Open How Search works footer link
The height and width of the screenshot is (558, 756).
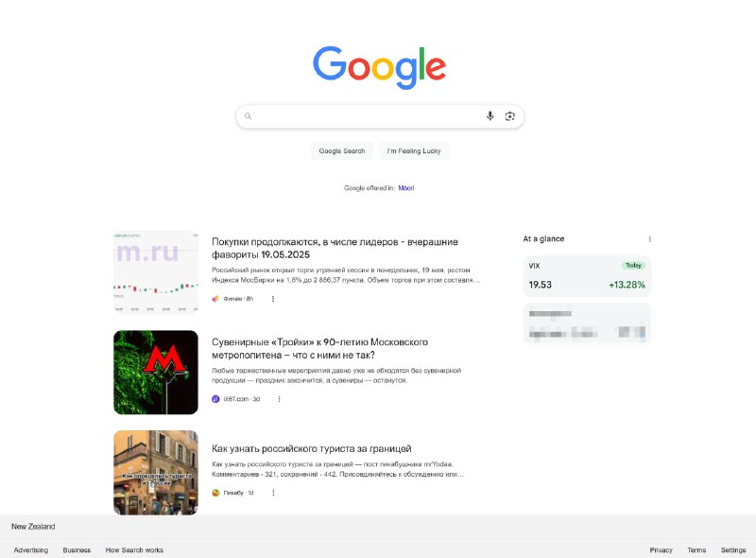tap(134, 549)
